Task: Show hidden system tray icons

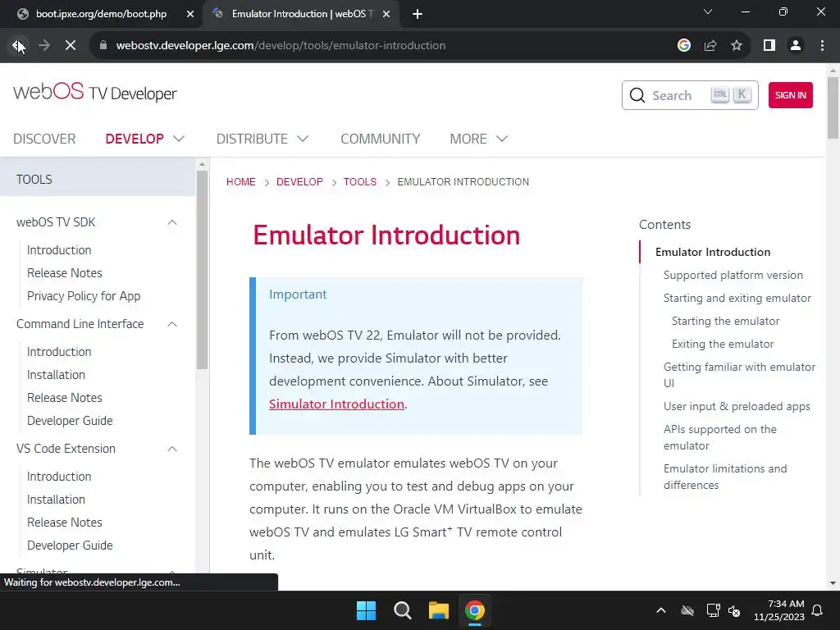Action: (661, 610)
